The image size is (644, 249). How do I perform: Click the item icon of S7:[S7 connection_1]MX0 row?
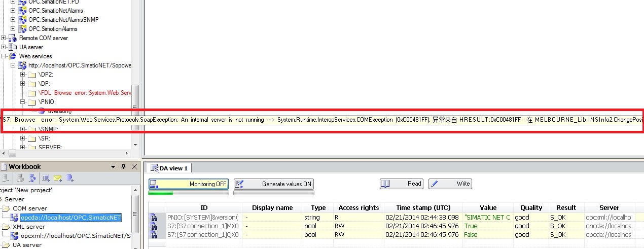point(153,226)
